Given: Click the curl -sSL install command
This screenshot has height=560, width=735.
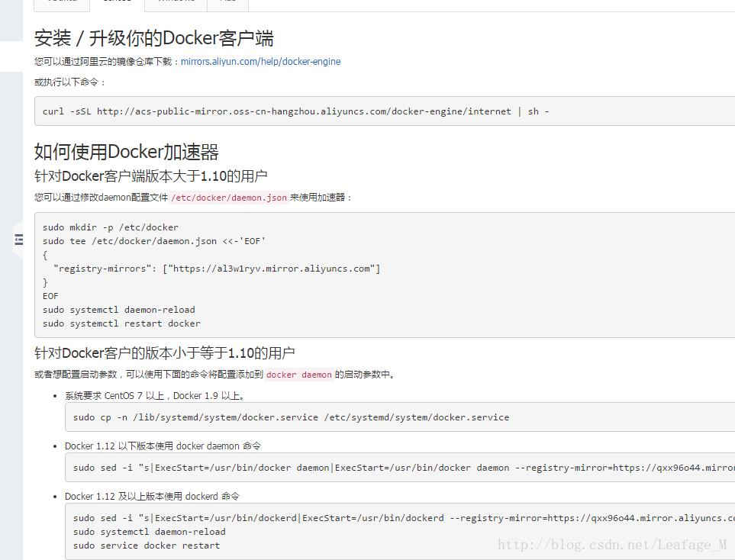Looking at the screenshot, I should tap(295, 111).
